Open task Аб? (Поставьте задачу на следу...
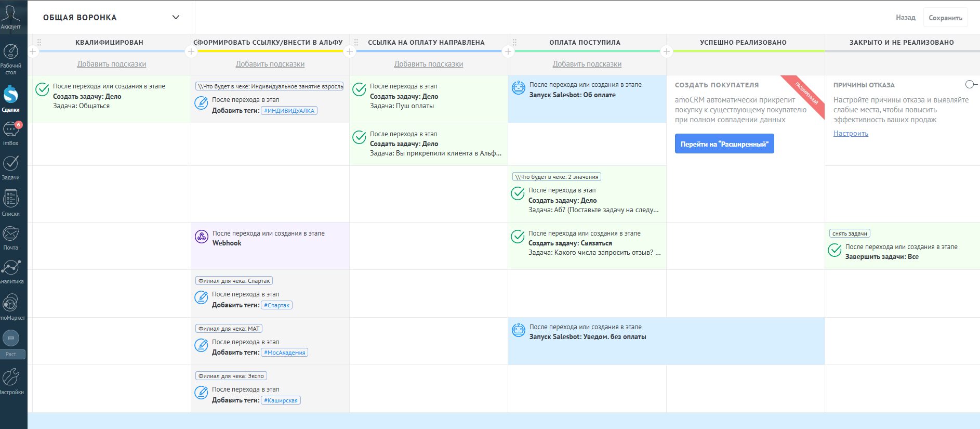Screen dimensions: 980x429 (x=593, y=210)
